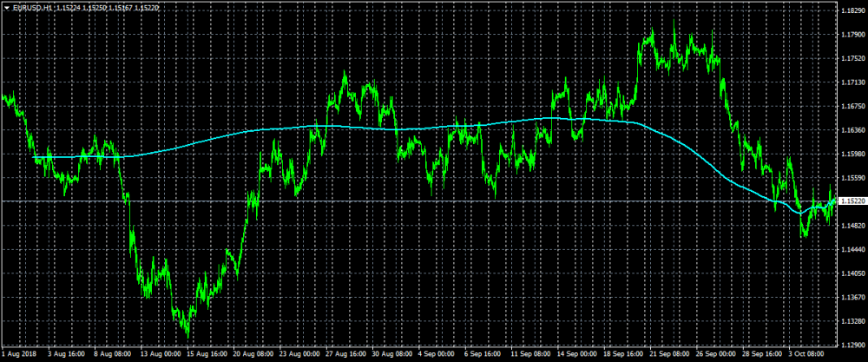
Task: Click the 1.12900 price axis label
Action: pos(852,345)
